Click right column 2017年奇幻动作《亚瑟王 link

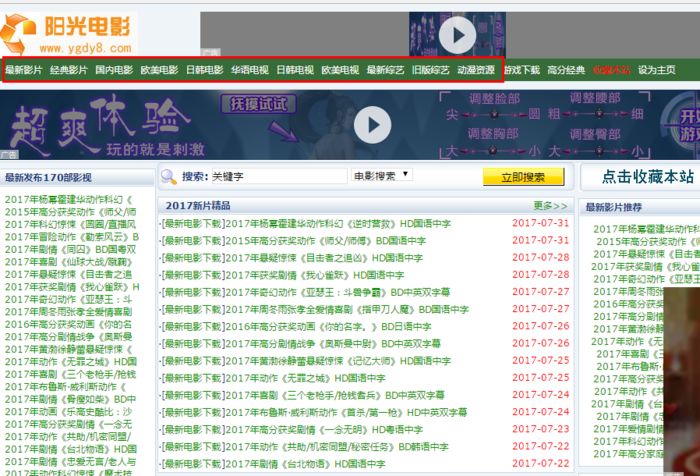tap(646, 280)
